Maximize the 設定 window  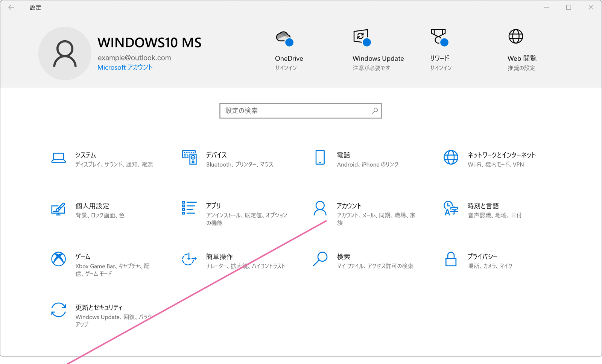tap(569, 8)
